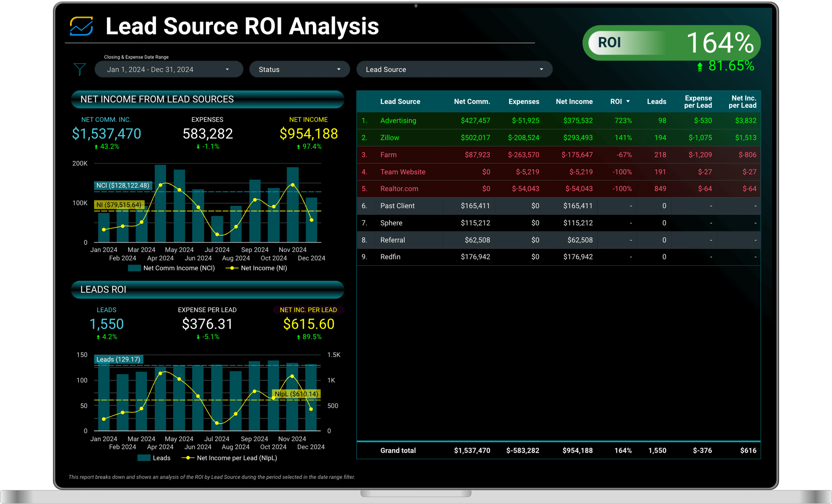Click the Net Income $954,188 scorecard
The width and height of the screenshot is (832, 504).
point(309,134)
